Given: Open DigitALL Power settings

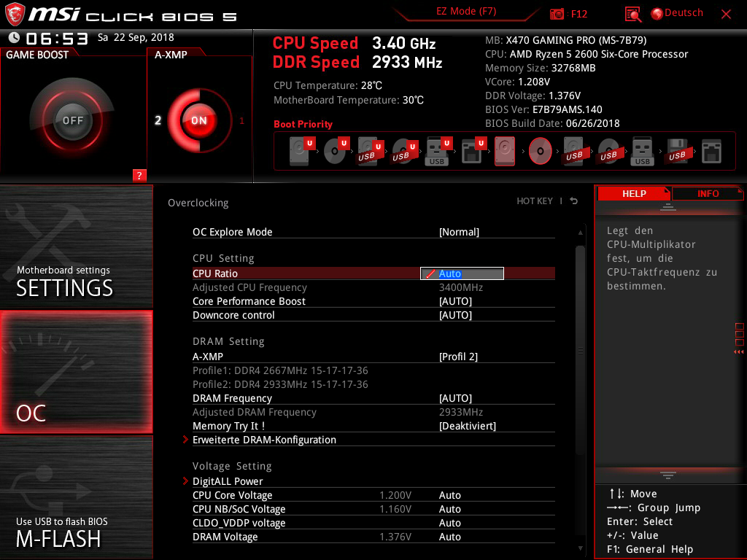Looking at the screenshot, I should click(228, 481).
